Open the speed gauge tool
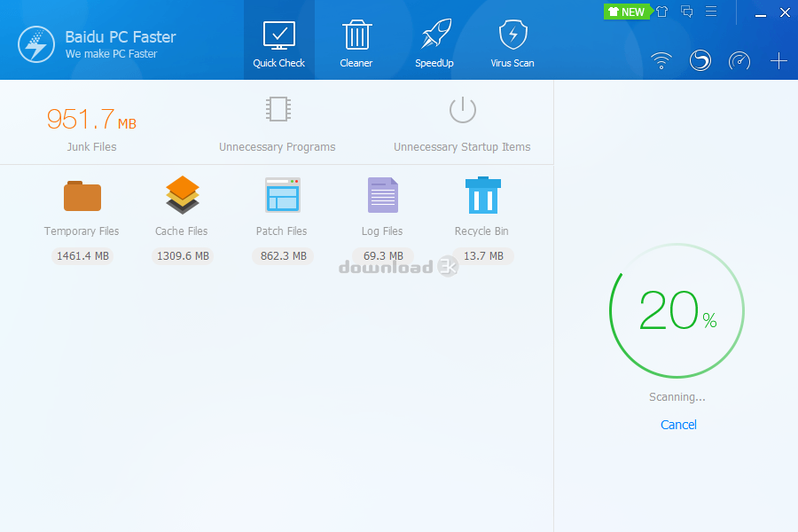This screenshot has width=798, height=532. 739,61
